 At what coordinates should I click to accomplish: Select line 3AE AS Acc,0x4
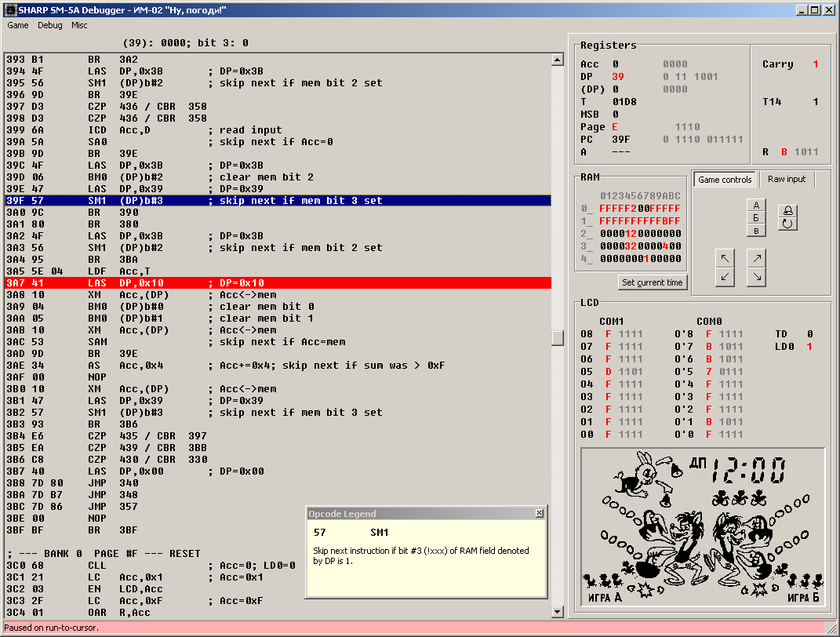278,366
